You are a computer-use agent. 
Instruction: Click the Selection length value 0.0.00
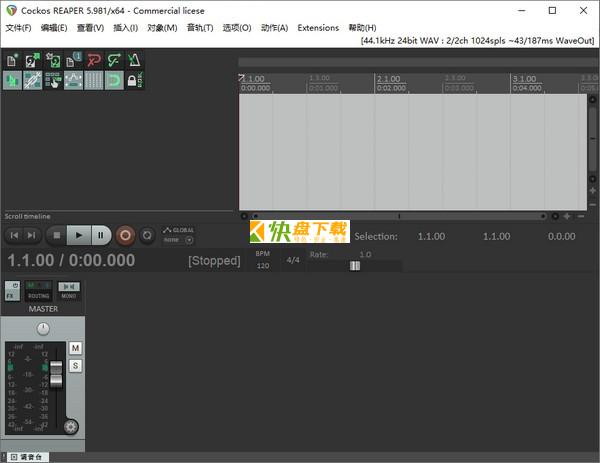pyautogui.click(x=561, y=236)
